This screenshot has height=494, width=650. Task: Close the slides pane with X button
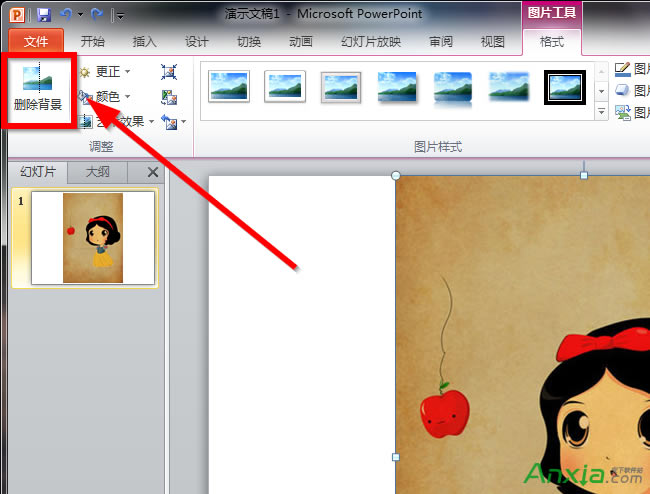coord(153,172)
